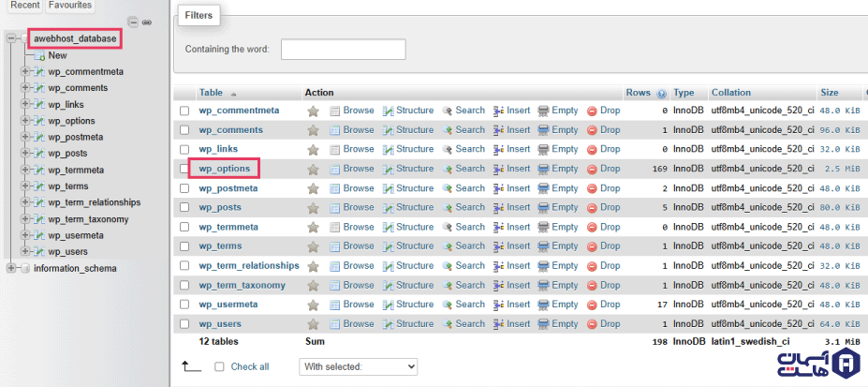The width and height of the screenshot is (868, 387).
Task: Switch to the Favourites tab
Action: click(70, 6)
